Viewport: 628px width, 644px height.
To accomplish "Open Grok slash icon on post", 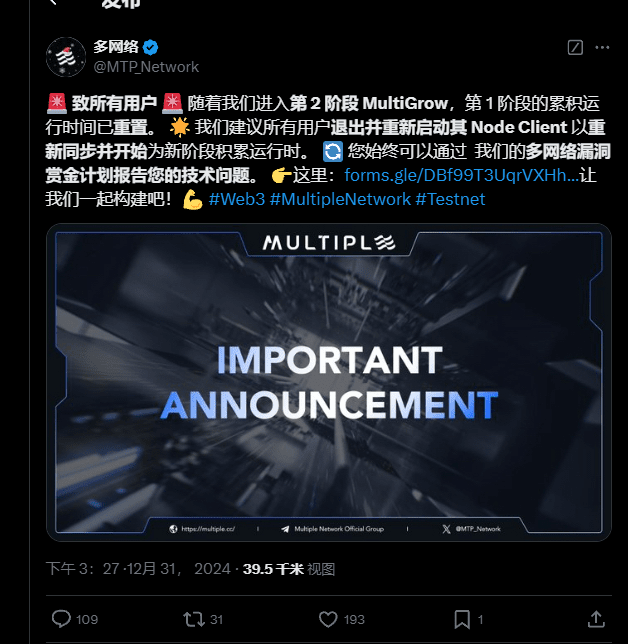I will click(x=575, y=48).
